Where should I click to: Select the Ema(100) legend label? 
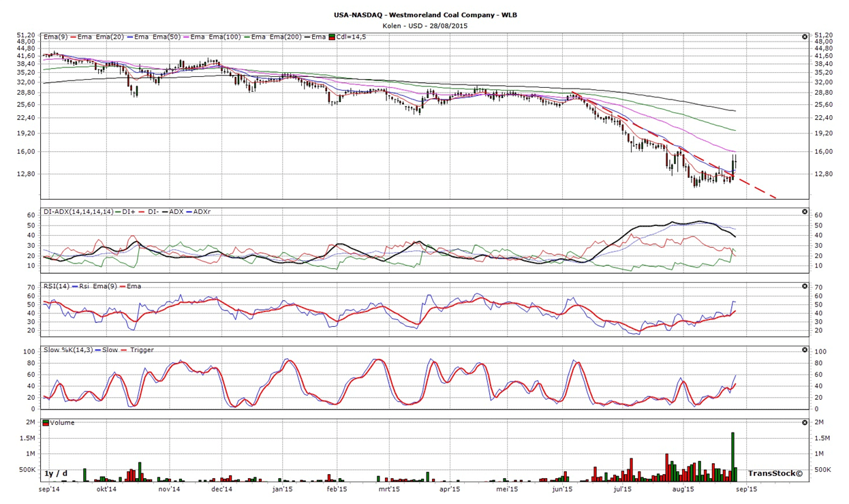pos(224,37)
